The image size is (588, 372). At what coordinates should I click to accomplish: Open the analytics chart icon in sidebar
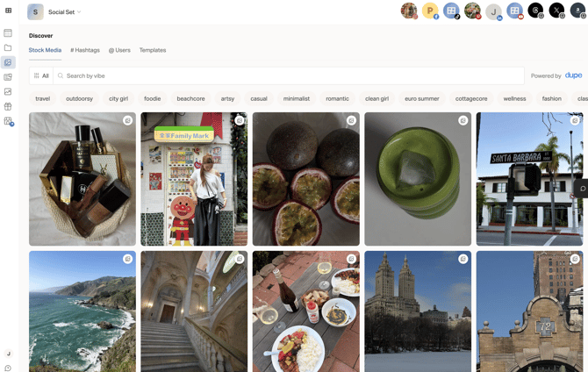pyautogui.click(x=8, y=91)
